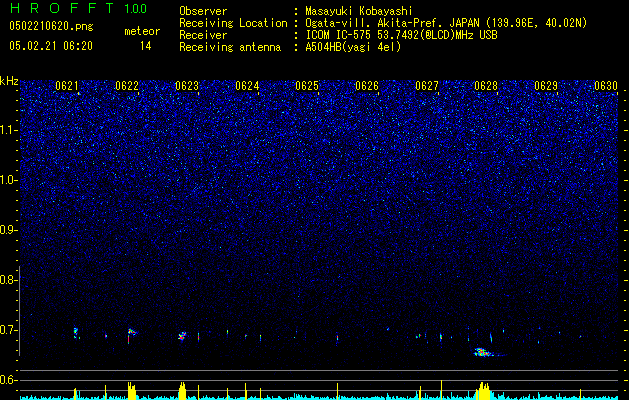The image size is (629, 400).
Task: Click the 0.8 kHz frequency tick label
Action: tap(8, 280)
